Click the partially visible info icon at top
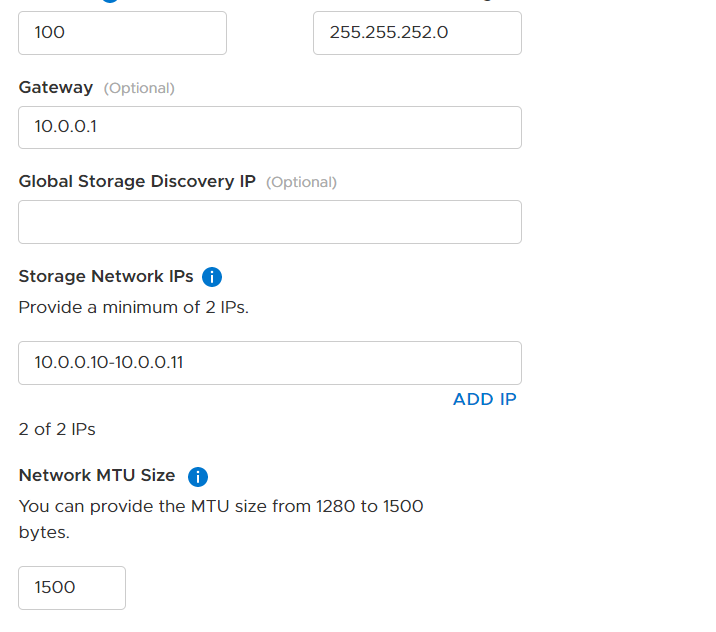This screenshot has height=632, width=716. click(x=109, y=2)
